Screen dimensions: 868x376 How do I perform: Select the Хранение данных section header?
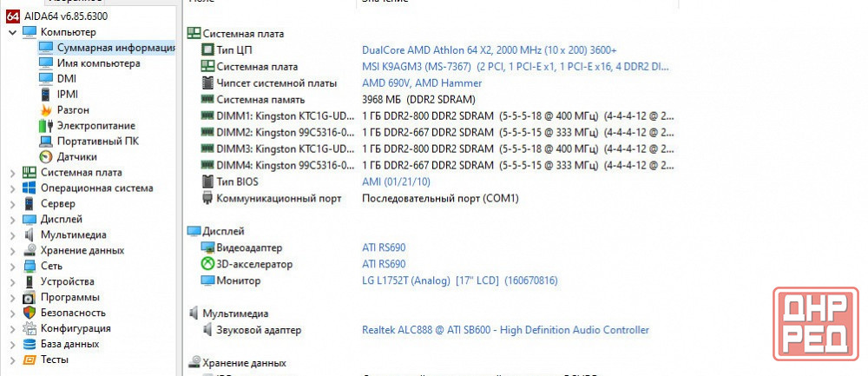click(244, 363)
